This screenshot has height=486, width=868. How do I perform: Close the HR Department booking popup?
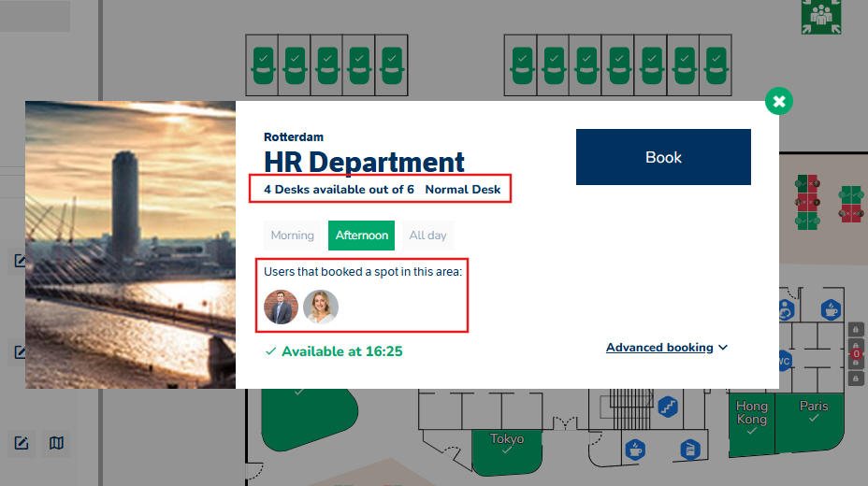(x=778, y=101)
